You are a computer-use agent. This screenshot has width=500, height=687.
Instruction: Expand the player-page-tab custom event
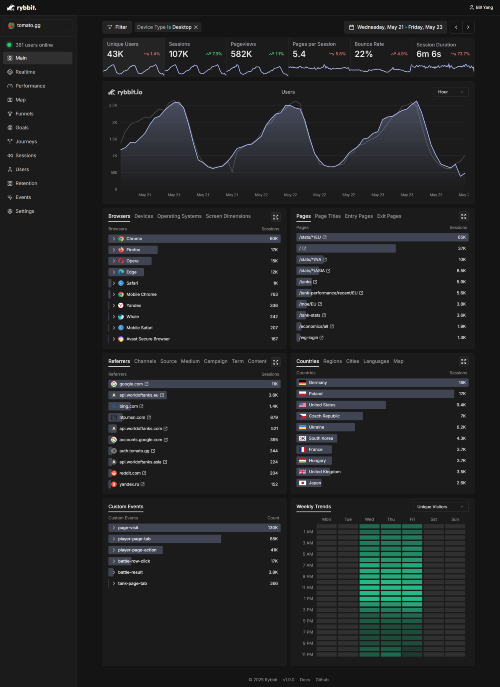(113, 539)
